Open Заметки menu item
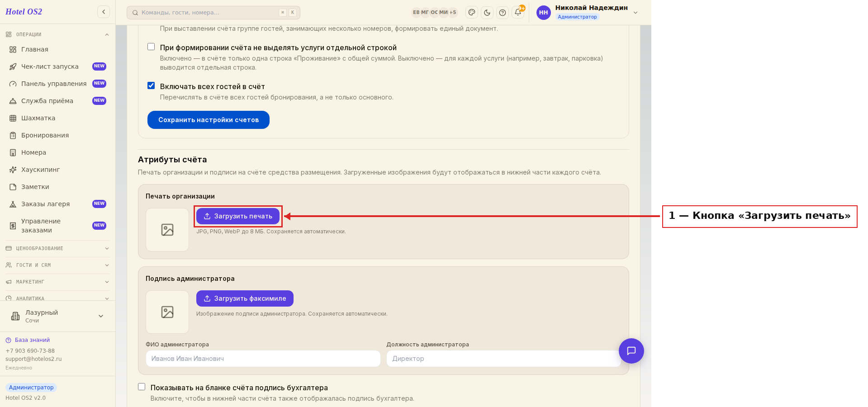Image resolution: width=868 pixels, height=407 pixels. pyautogui.click(x=57, y=187)
